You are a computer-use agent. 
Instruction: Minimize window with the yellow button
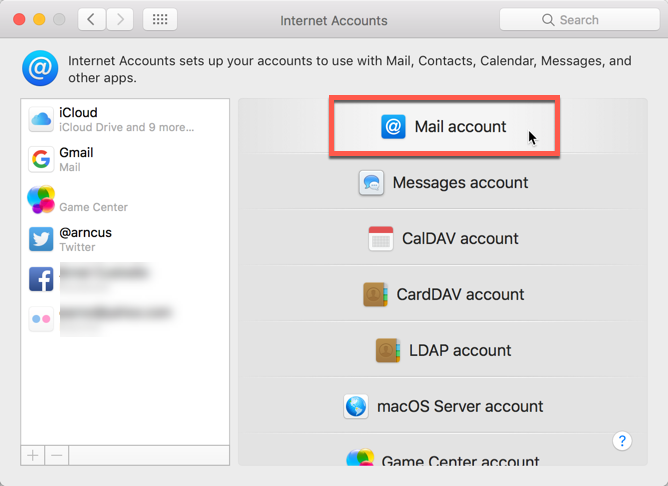(x=39, y=20)
